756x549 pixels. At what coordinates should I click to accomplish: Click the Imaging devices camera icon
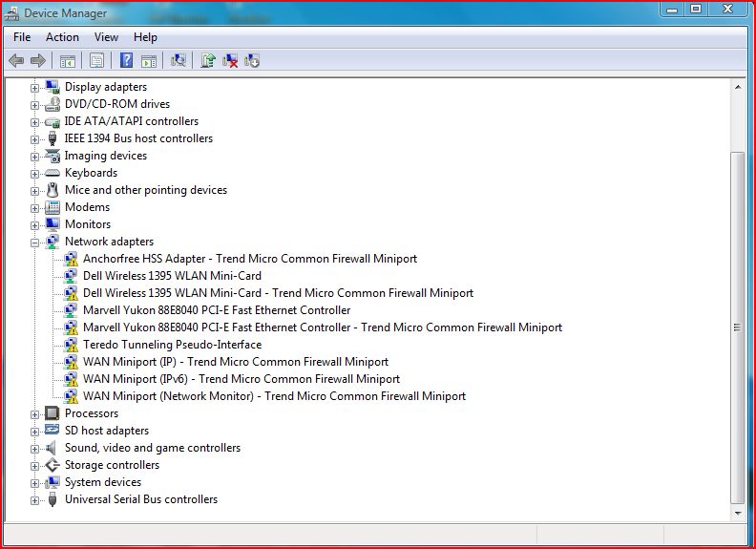tap(52, 156)
